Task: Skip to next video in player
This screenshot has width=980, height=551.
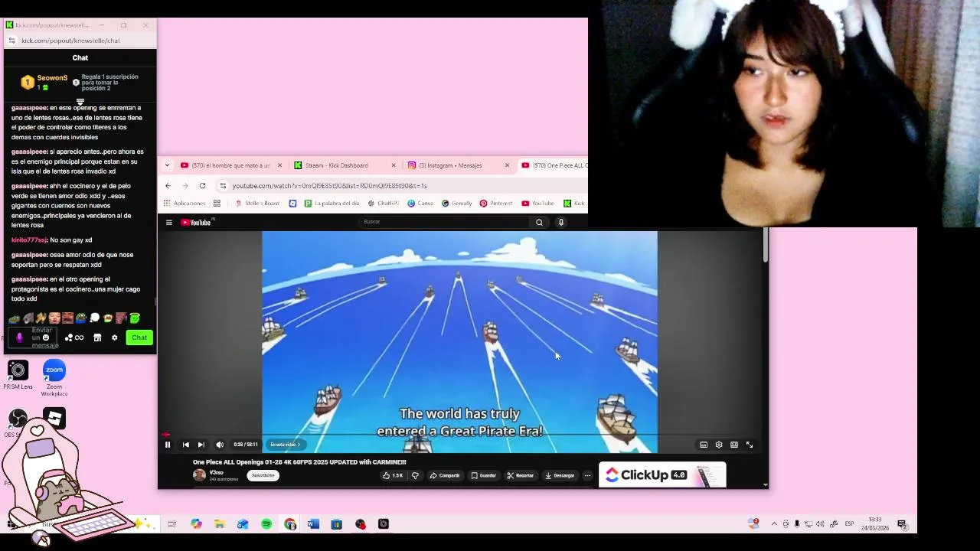Action: [x=201, y=445]
